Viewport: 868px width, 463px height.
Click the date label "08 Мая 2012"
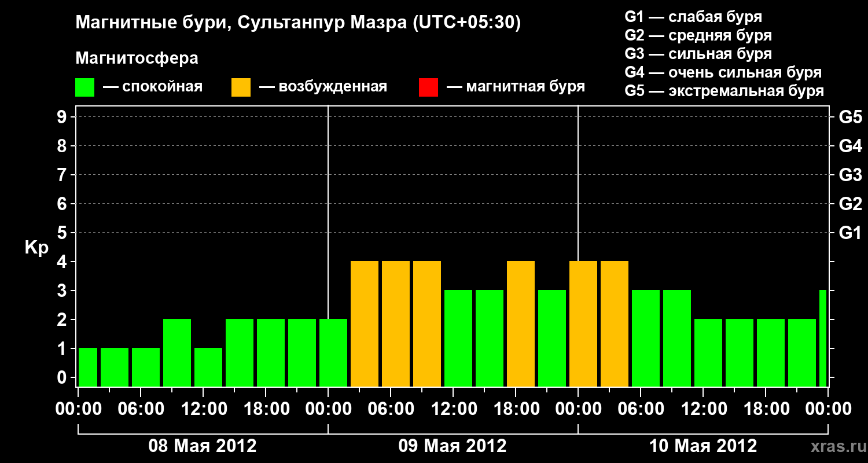coord(203,446)
